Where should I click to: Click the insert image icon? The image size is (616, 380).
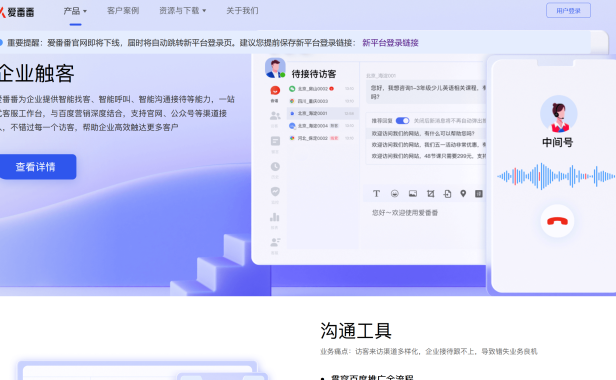(412, 193)
